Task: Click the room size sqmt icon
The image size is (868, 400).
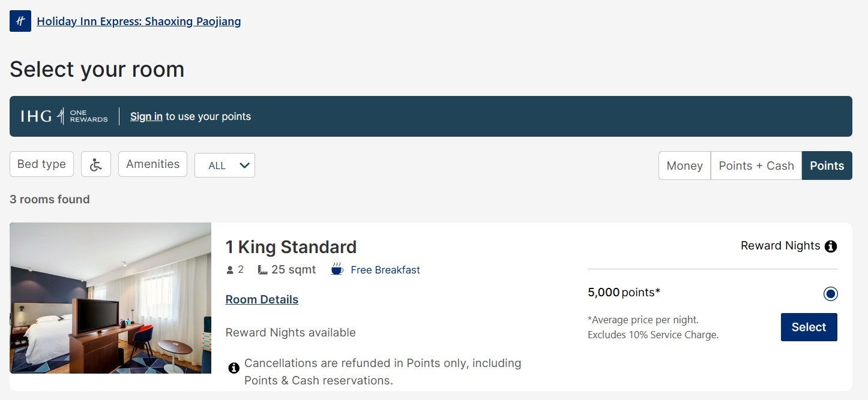Action: tap(262, 270)
